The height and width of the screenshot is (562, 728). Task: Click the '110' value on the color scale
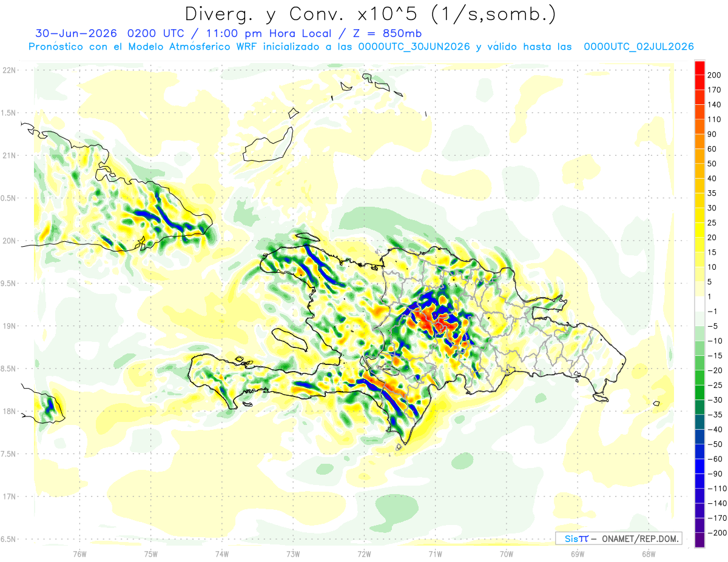click(x=714, y=119)
